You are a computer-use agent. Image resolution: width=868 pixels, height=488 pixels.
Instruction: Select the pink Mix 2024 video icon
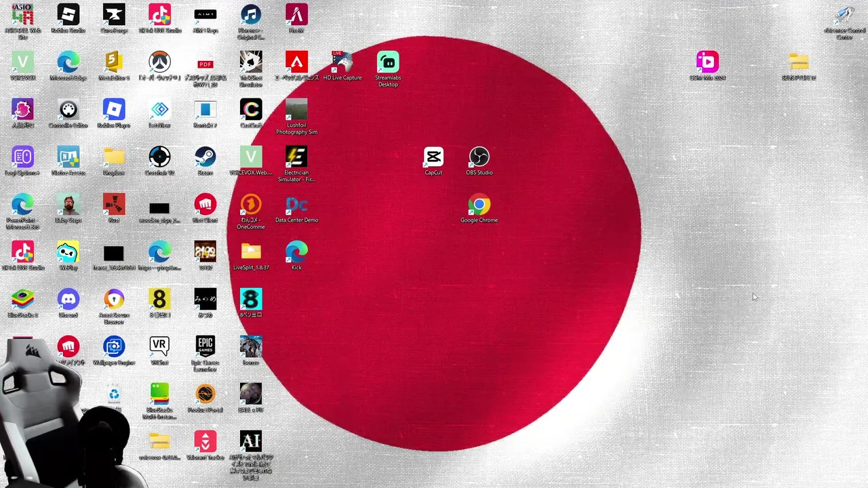[x=707, y=62]
